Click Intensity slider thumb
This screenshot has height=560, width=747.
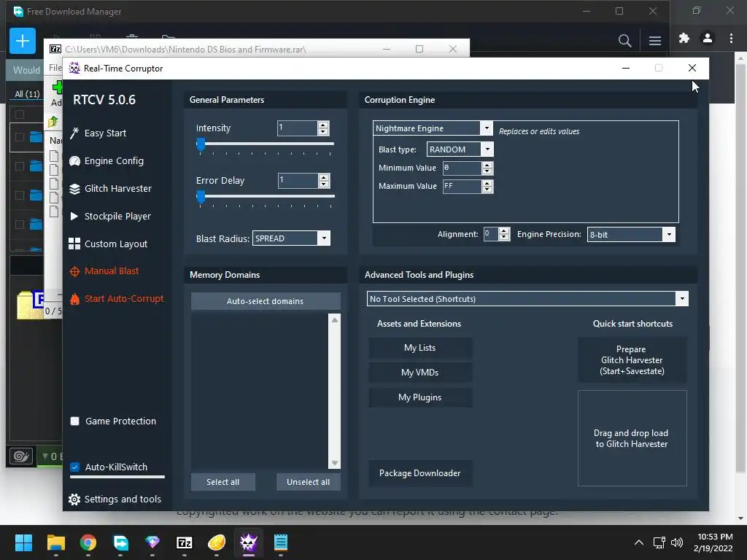click(x=201, y=144)
